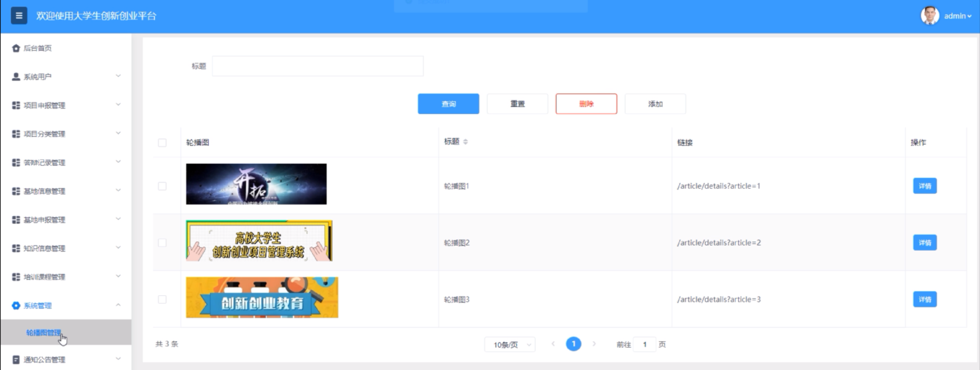Click into the 标题 search input field
Viewport: 980px width, 370px height.
pyautogui.click(x=317, y=66)
